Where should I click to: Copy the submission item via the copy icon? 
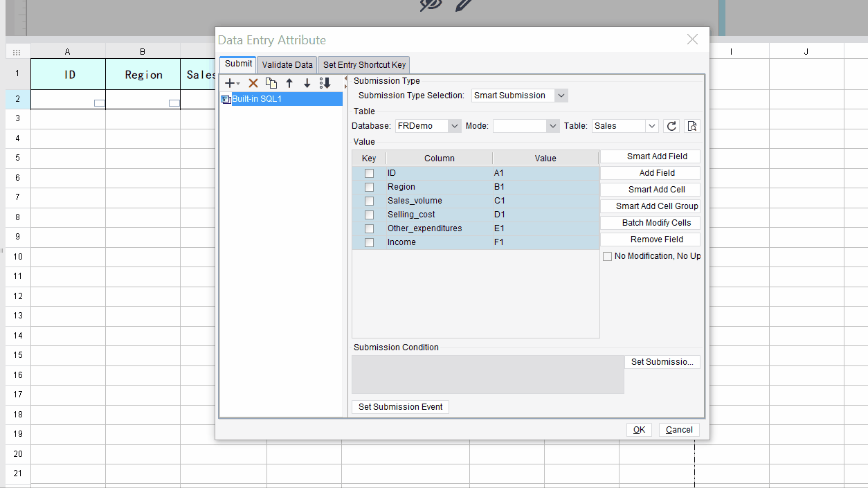(x=272, y=83)
